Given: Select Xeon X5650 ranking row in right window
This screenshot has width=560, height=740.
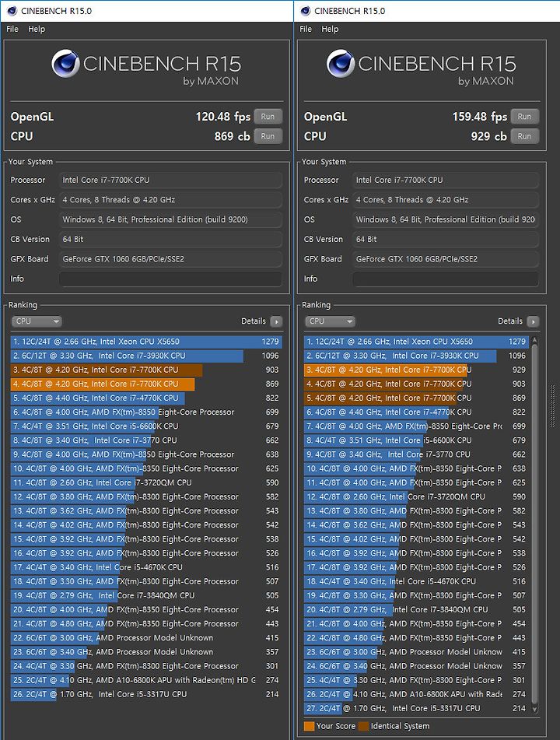Looking at the screenshot, I should (x=417, y=342).
